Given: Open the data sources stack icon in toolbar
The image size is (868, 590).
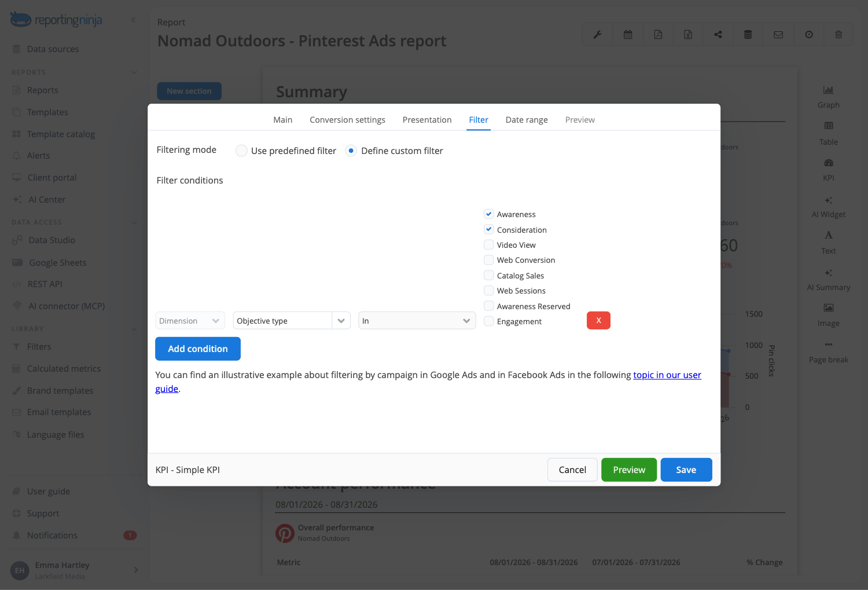Looking at the screenshot, I should coord(748,35).
